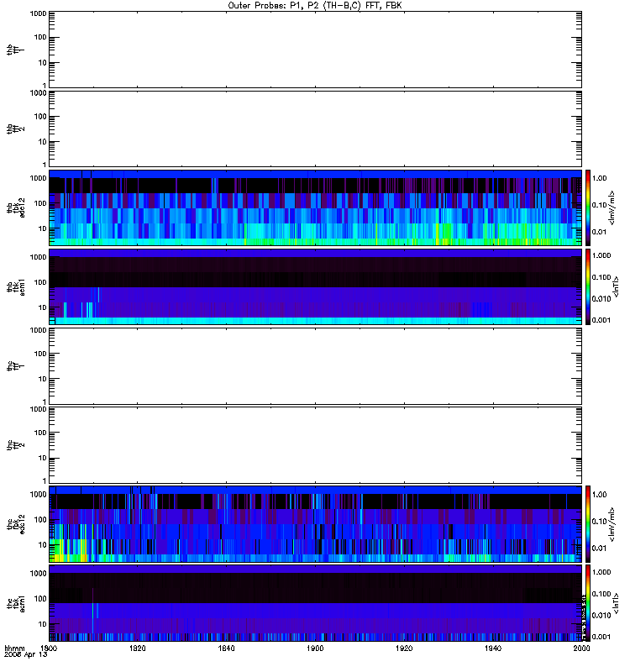Click the "1920" time axis label

404,648
